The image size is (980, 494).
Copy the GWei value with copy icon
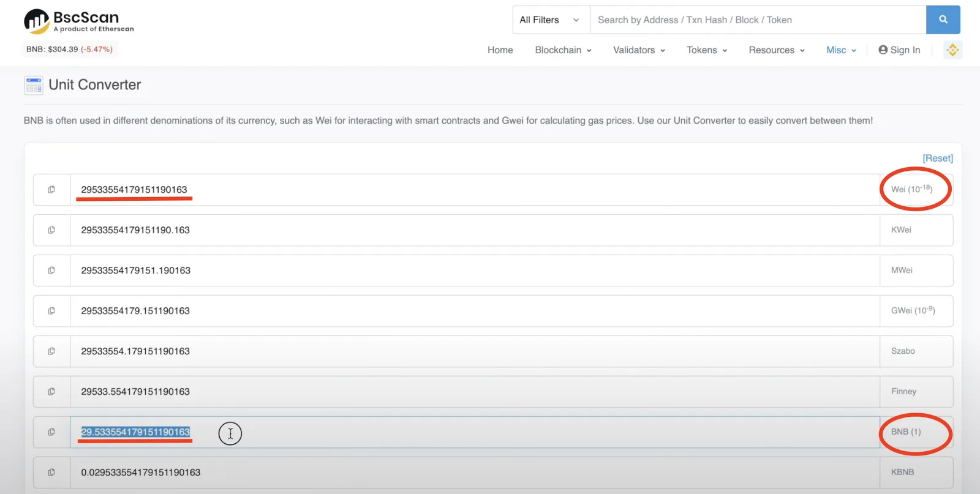click(51, 311)
